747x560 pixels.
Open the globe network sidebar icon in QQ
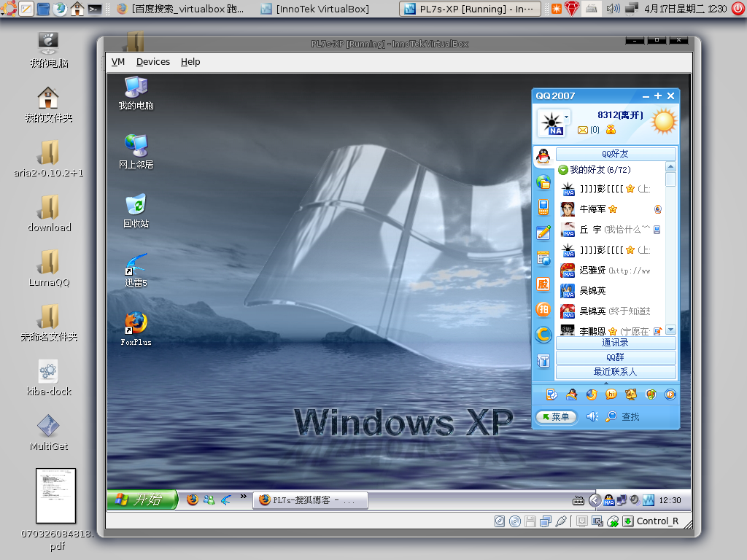543,182
